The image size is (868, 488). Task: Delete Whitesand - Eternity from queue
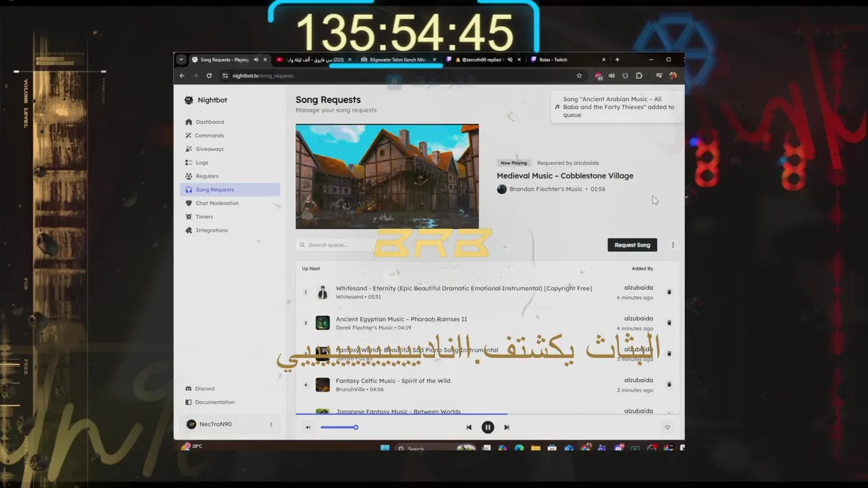coord(669,292)
